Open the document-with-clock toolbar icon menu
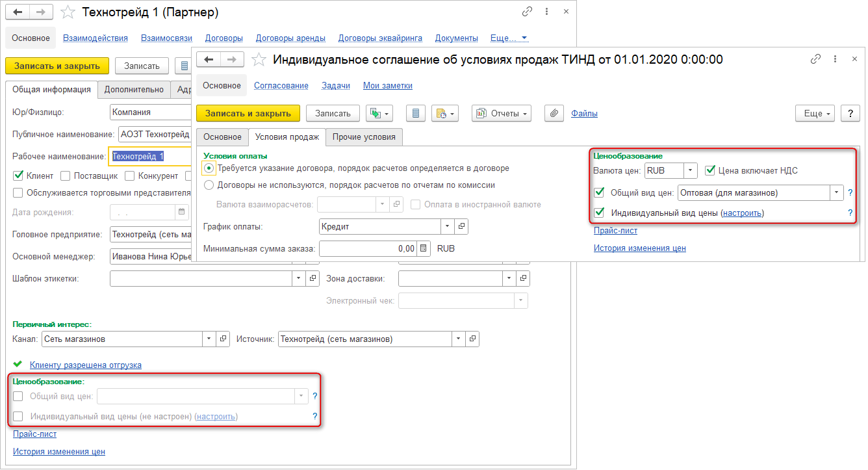 click(x=445, y=113)
